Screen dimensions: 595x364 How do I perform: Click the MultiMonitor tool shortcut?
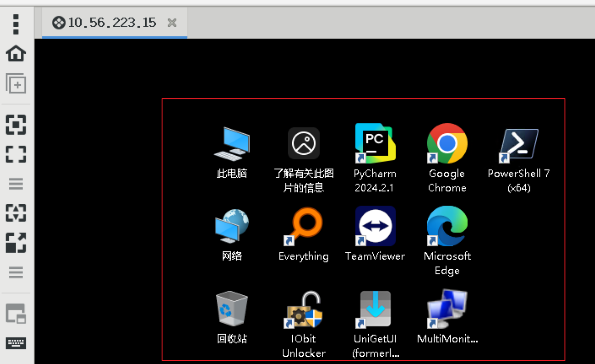coord(447,309)
